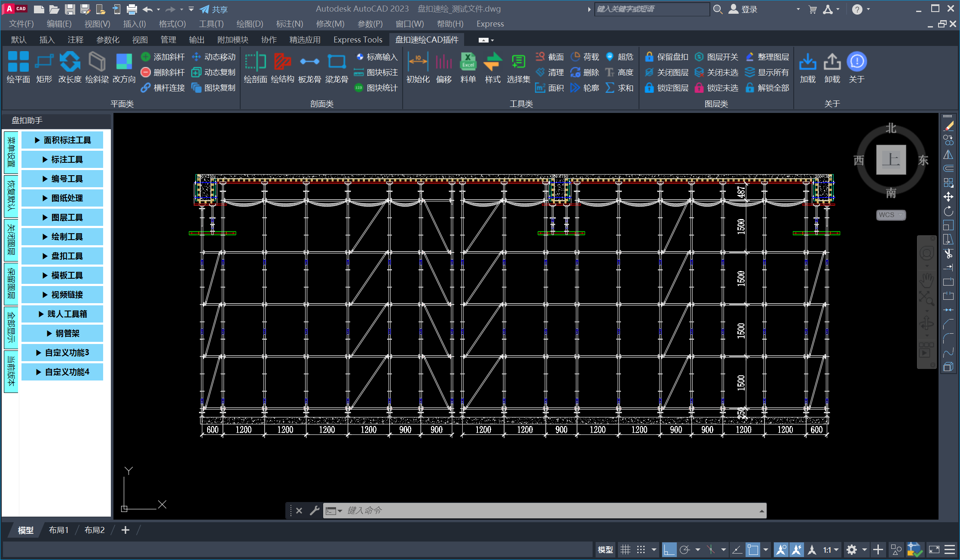Open the 1:1 annotation scale dropdown
The height and width of the screenshot is (560, 960).
click(x=831, y=550)
